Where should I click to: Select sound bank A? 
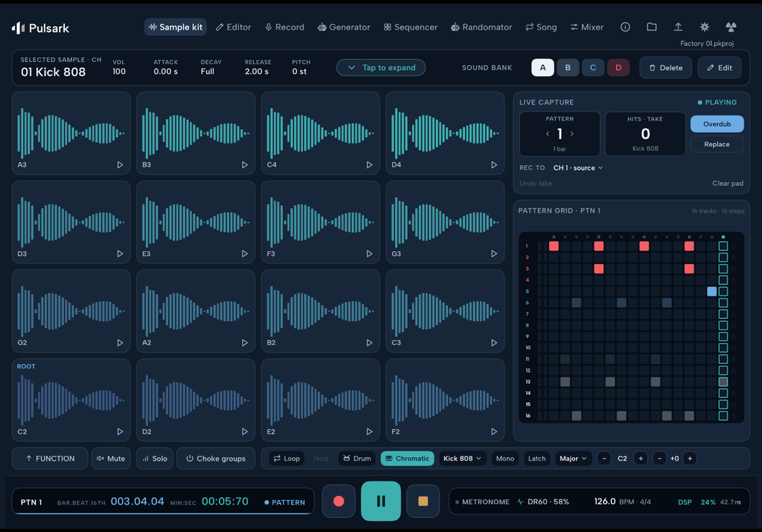point(543,68)
